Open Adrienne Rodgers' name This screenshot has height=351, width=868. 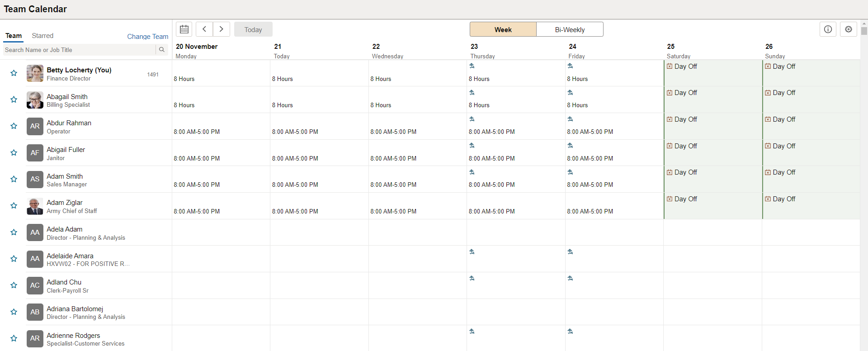(73, 336)
